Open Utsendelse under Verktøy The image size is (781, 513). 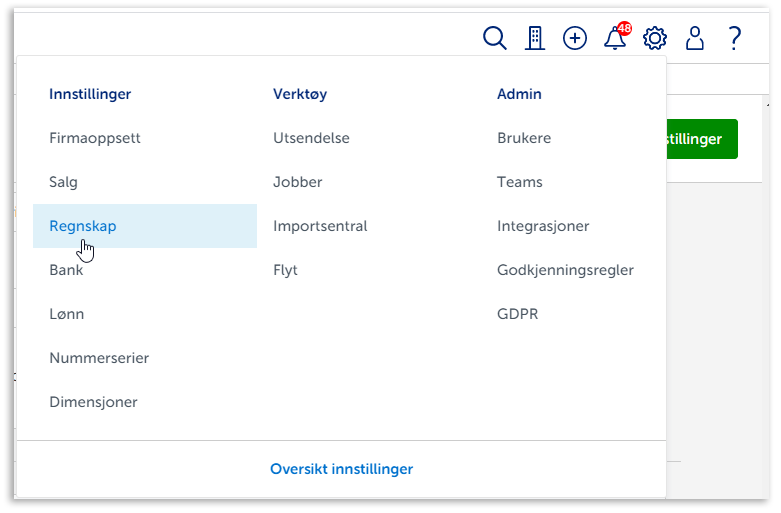tap(311, 138)
